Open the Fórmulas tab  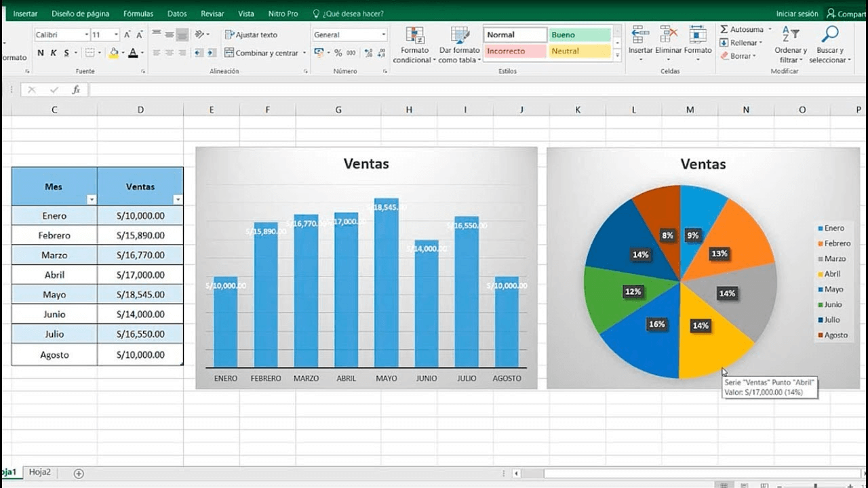(138, 14)
